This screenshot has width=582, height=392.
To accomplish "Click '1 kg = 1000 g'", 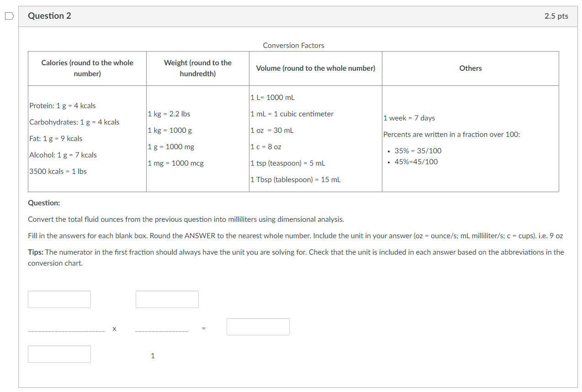I will [170, 131].
